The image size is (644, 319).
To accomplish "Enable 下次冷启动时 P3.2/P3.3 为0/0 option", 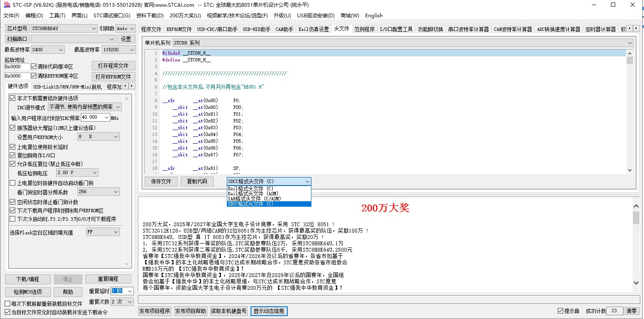I will 13,219.
